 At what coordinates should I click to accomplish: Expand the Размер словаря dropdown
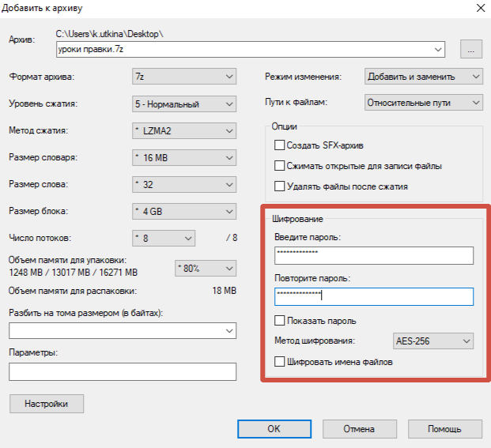click(184, 158)
